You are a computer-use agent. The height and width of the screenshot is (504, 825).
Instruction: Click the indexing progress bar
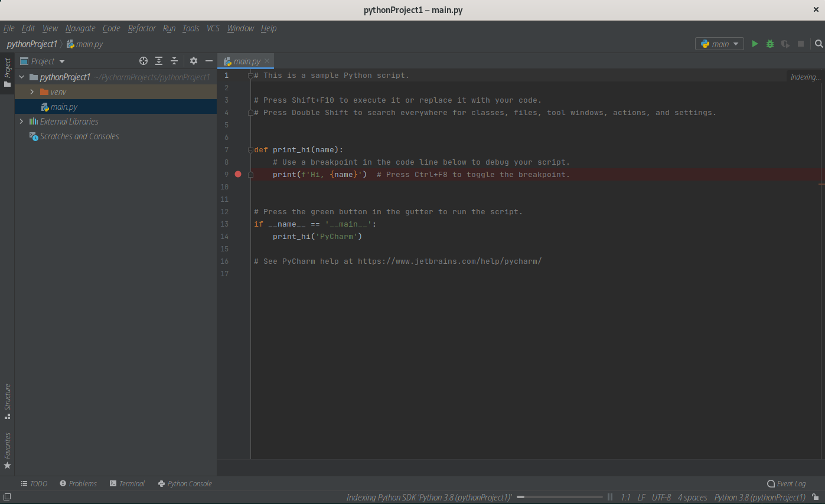[559, 498]
